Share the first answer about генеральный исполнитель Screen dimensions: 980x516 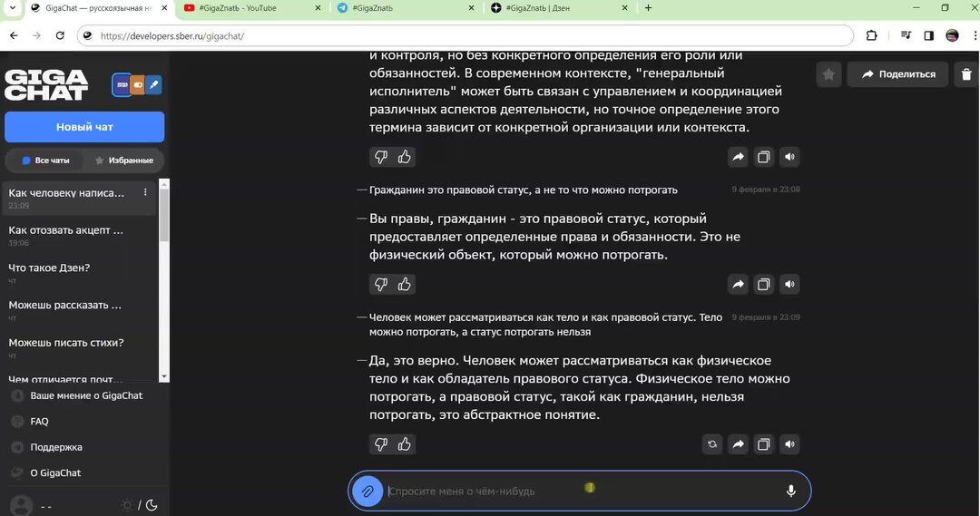(738, 157)
